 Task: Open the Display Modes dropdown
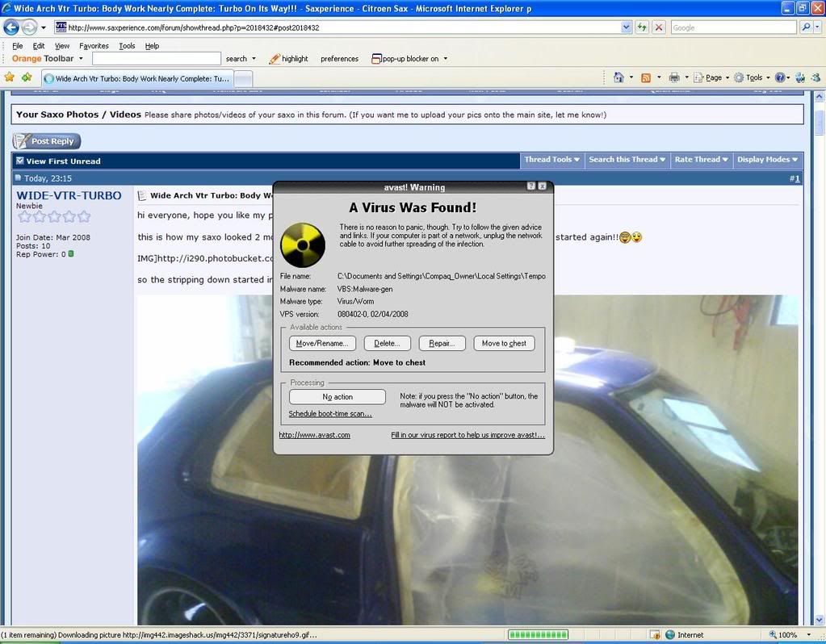[x=768, y=160]
